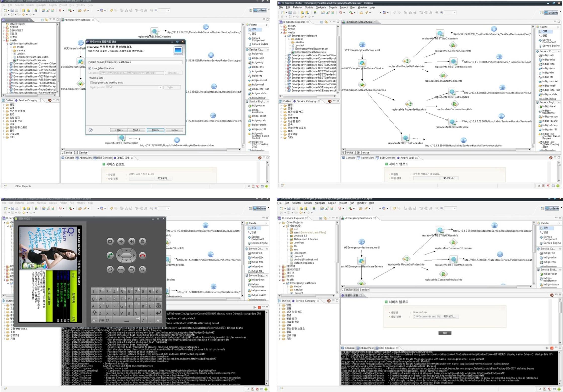Click the Finish button in the dialog

[155, 130]
